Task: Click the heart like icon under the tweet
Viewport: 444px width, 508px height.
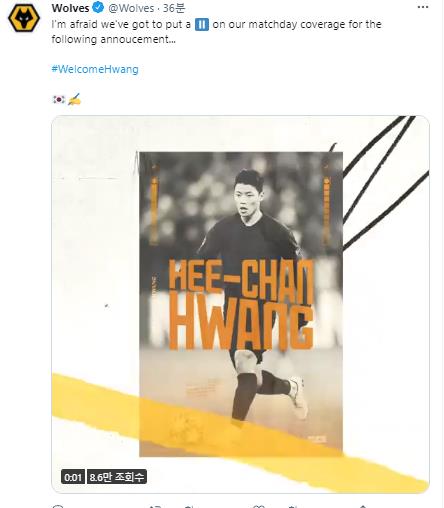Action: pyautogui.click(x=259, y=506)
